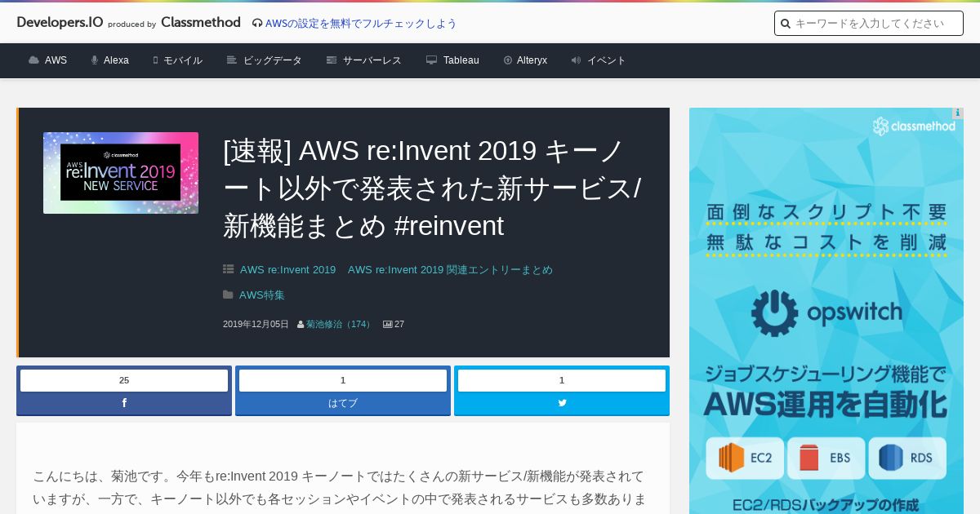Screen dimensions: 980x514
Task: Click the server icon next to サーバーレス
Action: (x=332, y=60)
